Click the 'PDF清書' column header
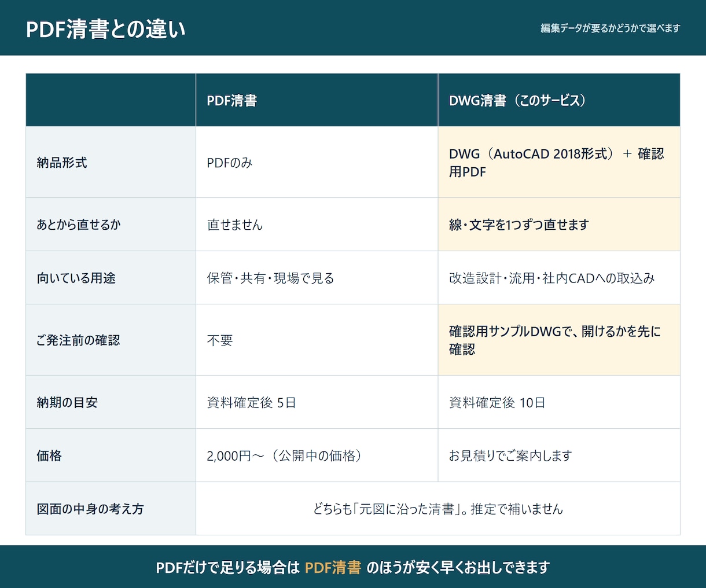Viewport: 706px width, 588px height. pyautogui.click(x=317, y=100)
